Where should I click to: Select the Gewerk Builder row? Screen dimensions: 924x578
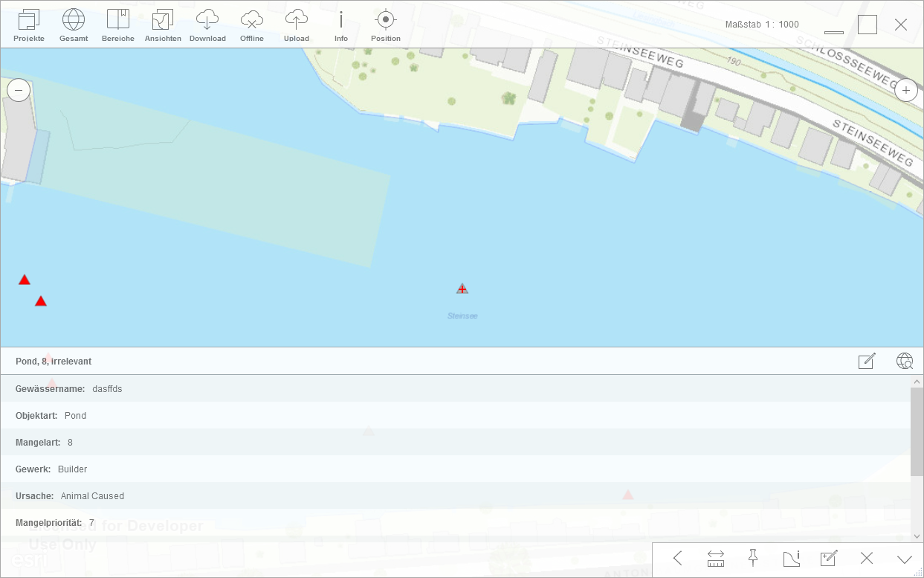(x=456, y=469)
